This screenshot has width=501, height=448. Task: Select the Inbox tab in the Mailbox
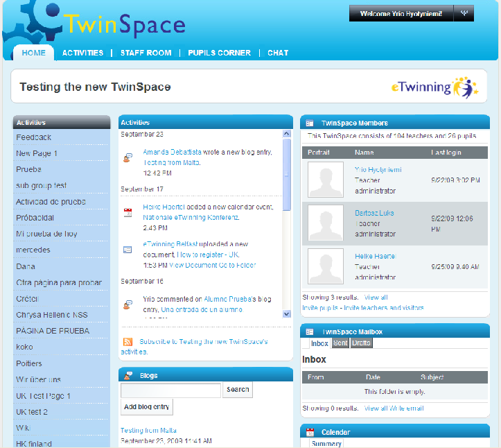[x=319, y=343]
